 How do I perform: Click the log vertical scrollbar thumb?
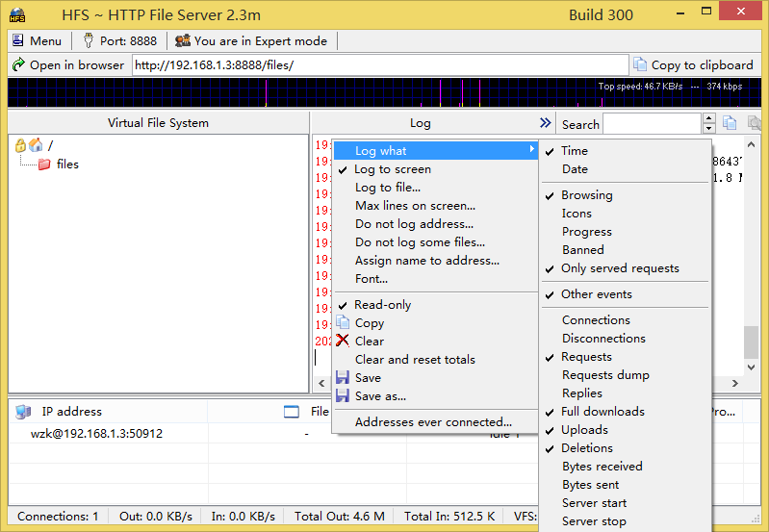[x=751, y=342]
